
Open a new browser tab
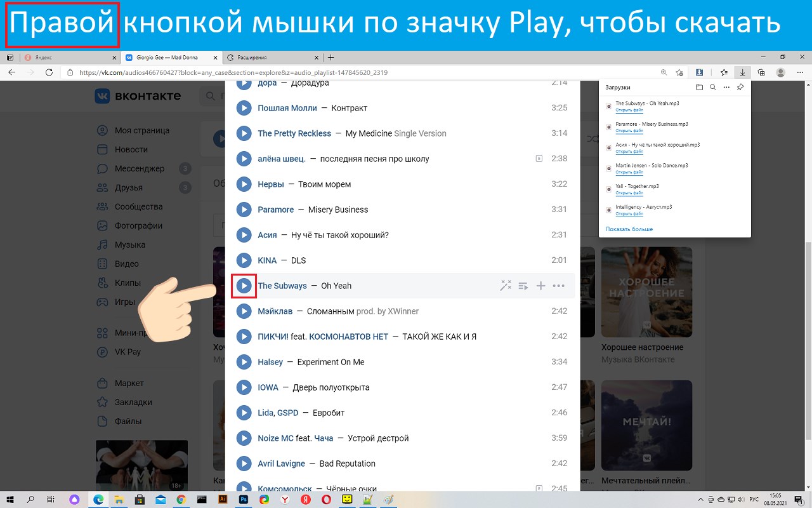coord(331,57)
